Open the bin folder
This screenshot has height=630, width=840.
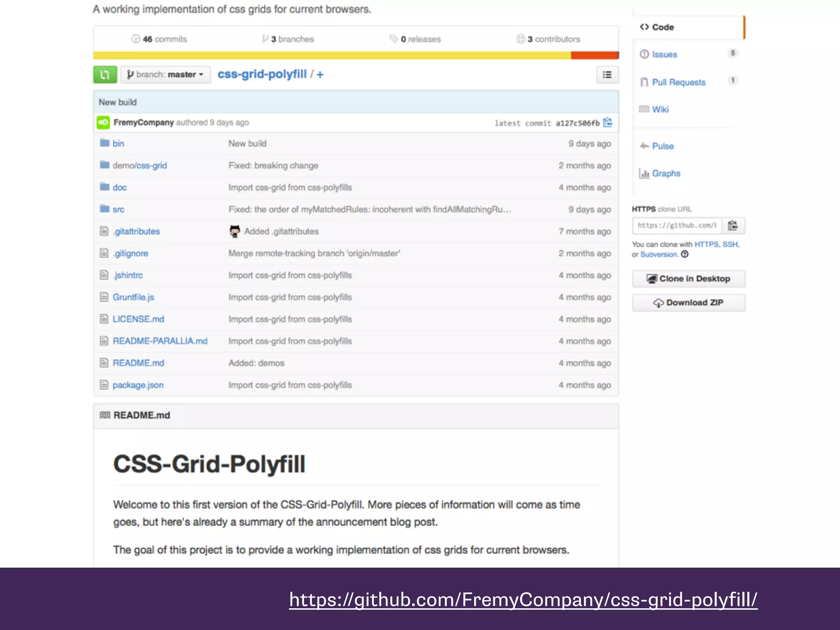tap(118, 144)
